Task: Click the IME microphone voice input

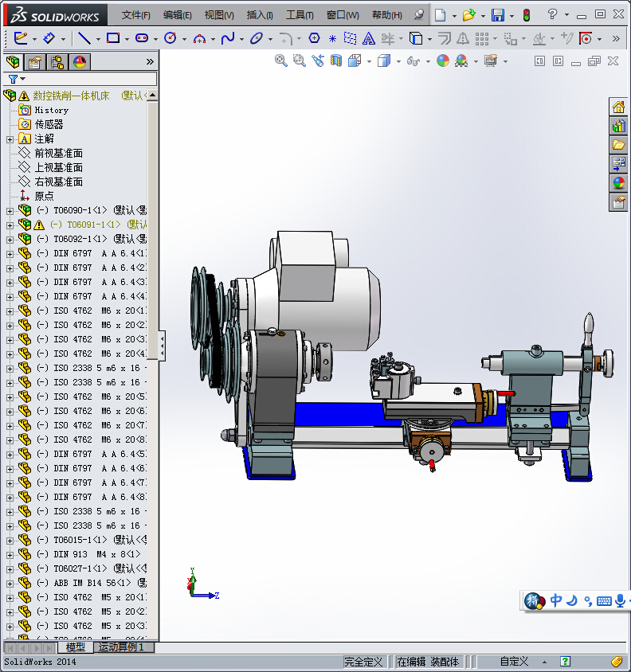Action: point(620,601)
